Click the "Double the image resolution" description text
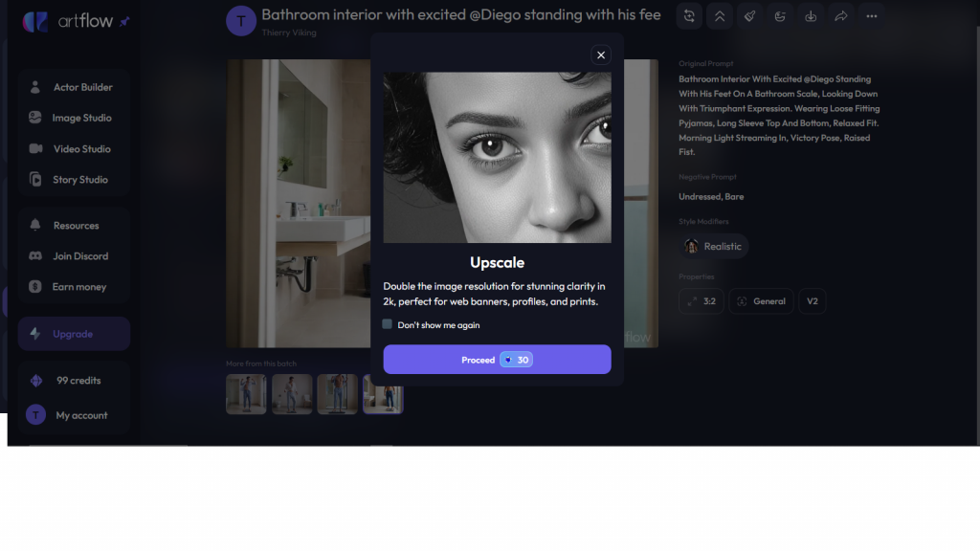This screenshot has width=980, height=551. point(494,294)
